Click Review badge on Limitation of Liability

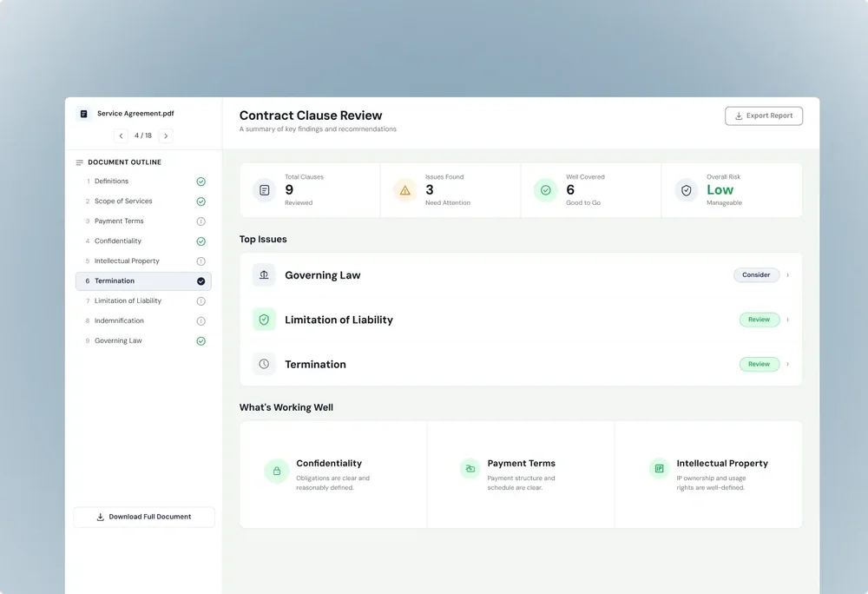point(759,320)
